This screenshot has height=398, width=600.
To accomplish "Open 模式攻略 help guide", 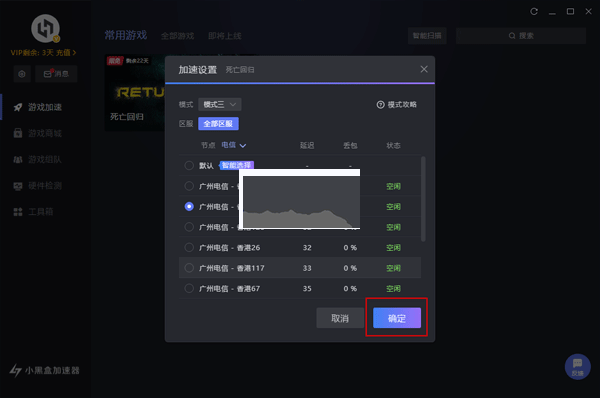I will [x=396, y=104].
